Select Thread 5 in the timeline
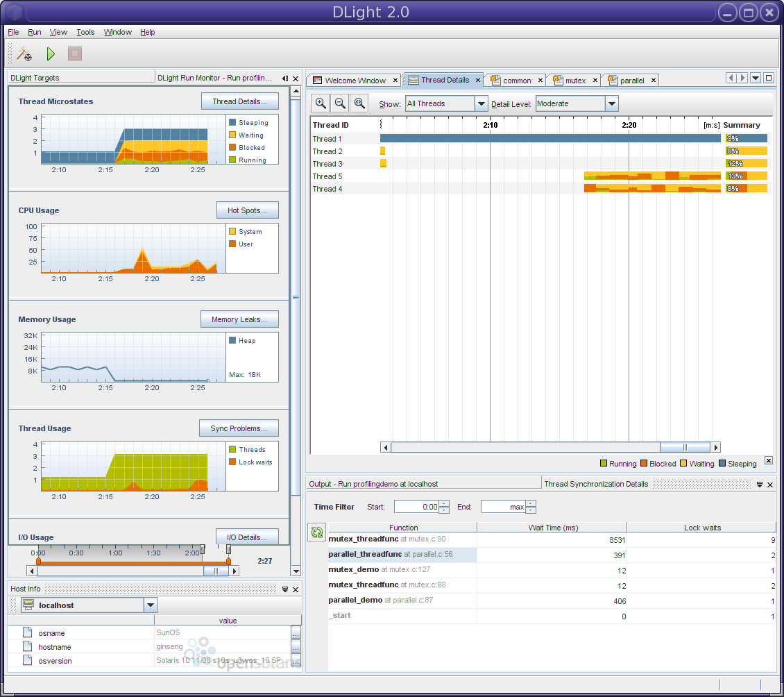 [x=327, y=176]
